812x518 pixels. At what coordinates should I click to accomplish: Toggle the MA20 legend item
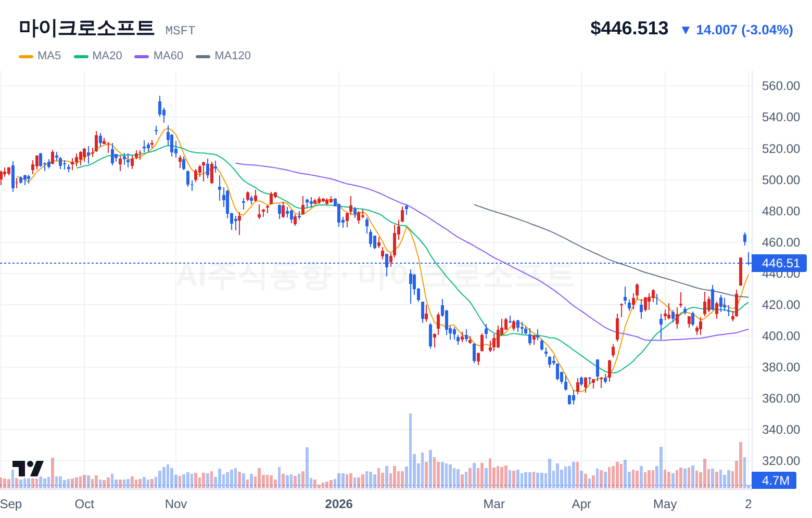click(98, 56)
